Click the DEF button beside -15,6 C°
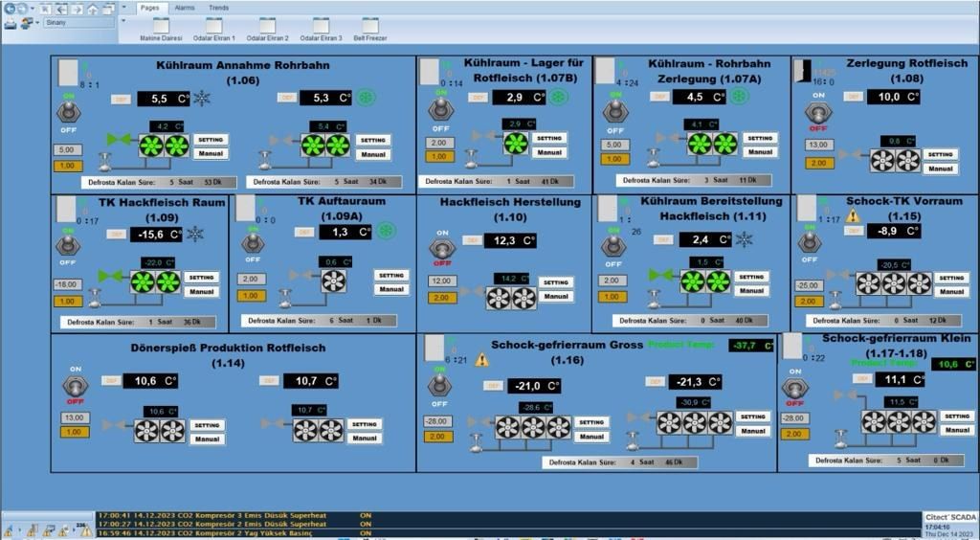Image resolution: width=980 pixels, height=540 pixels. pos(116,235)
